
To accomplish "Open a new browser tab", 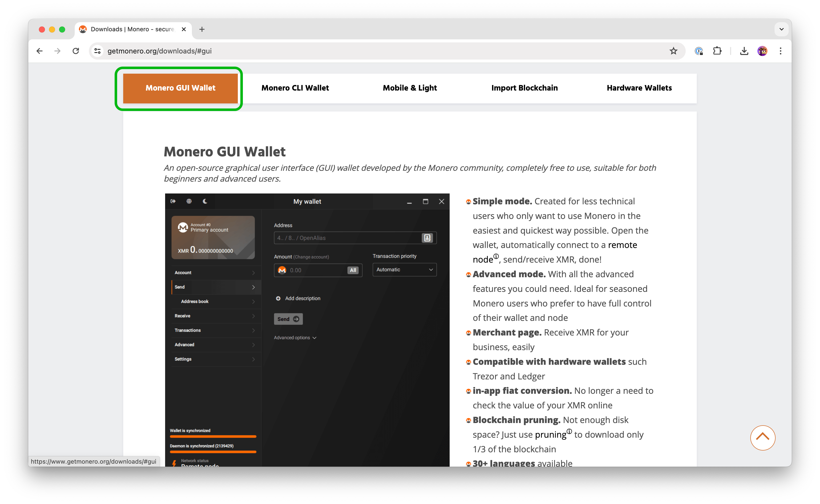I will click(x=202, y=29).
